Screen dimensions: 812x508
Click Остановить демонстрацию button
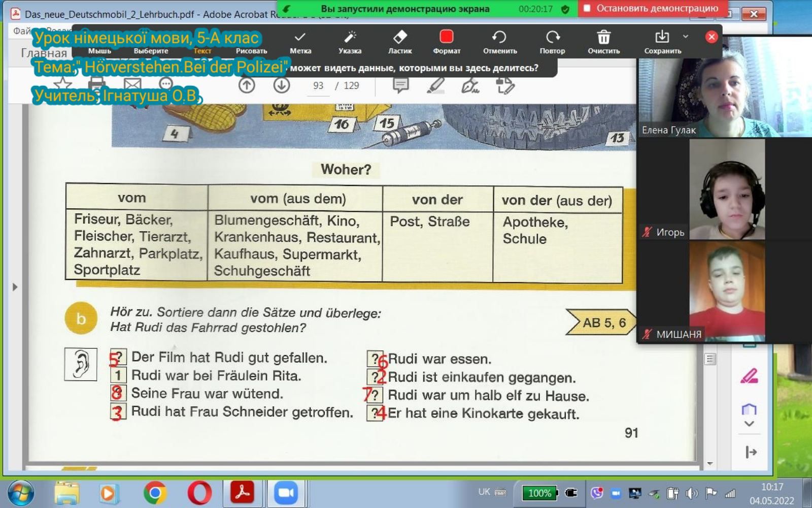(652, 9)
